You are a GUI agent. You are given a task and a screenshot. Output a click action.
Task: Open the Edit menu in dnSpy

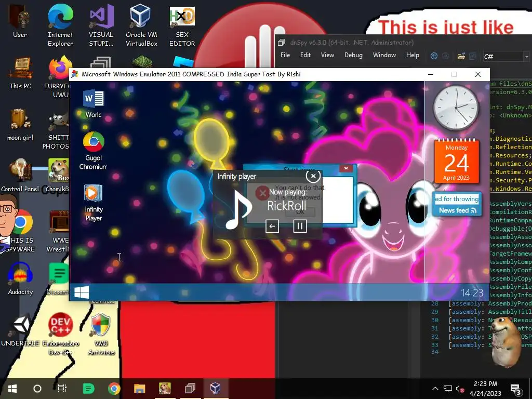pos(305,55)
